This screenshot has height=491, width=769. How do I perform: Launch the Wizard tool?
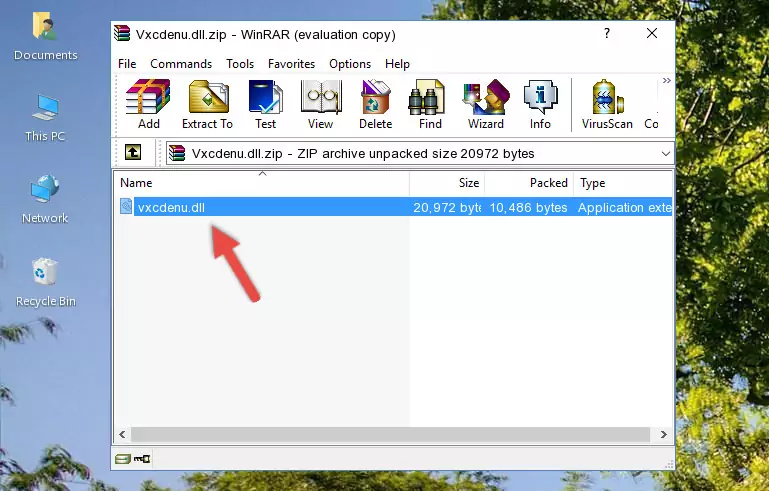(x=486, y=104)
